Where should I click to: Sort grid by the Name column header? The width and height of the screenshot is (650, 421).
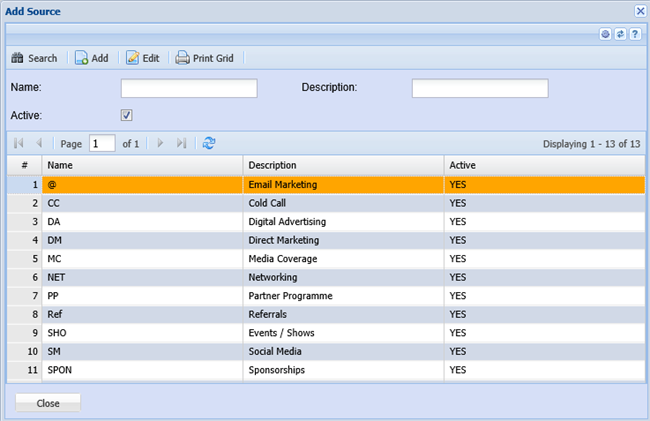[x=142, y=165]
